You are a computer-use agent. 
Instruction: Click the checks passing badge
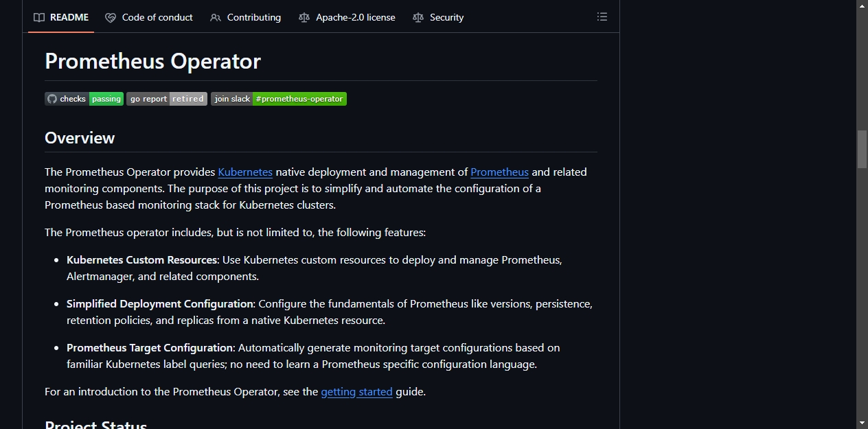click(84, 99)
